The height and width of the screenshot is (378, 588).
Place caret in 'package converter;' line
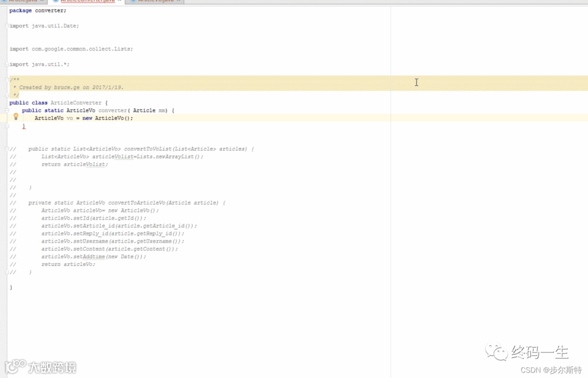click(38, 10)
